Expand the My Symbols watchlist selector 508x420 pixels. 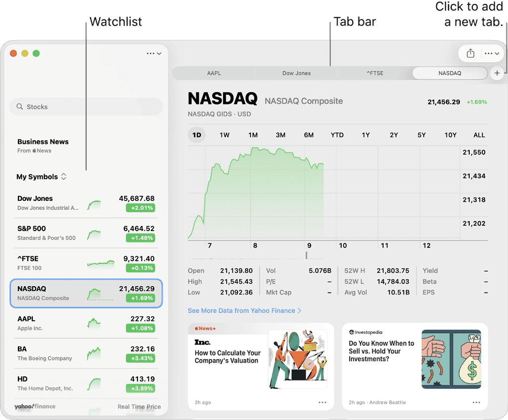(x=42, y=177)
